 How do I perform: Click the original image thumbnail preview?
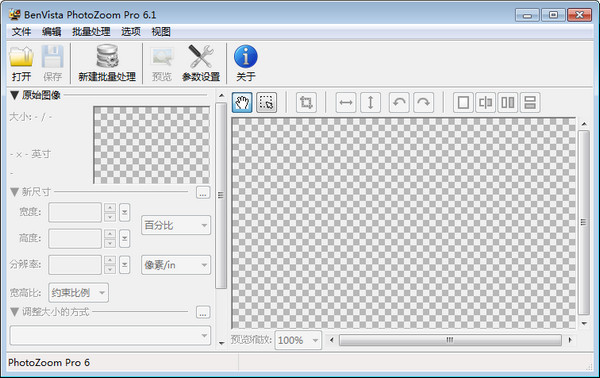(x=152, y=145)
